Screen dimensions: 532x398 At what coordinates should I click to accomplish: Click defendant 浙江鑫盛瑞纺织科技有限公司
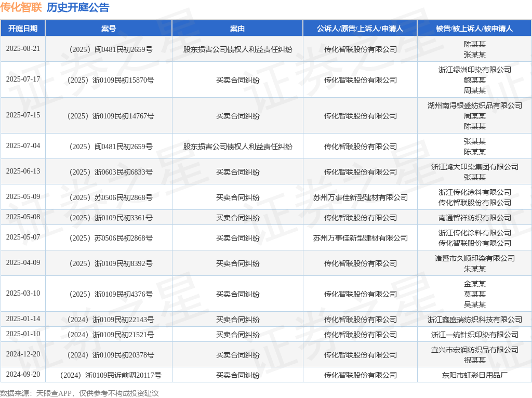pos(475,320)
